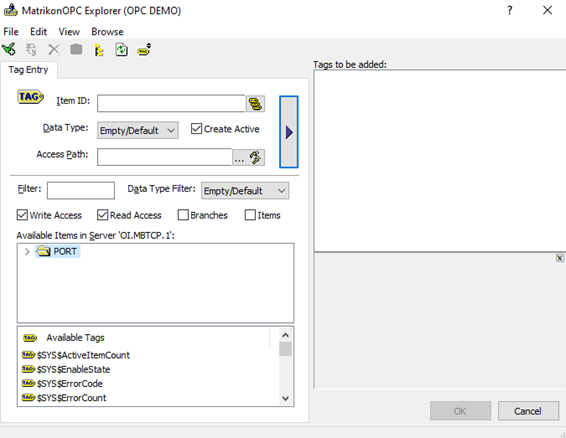Open the Data Type dropdown

pyautogui.click(x=138, y=130)
